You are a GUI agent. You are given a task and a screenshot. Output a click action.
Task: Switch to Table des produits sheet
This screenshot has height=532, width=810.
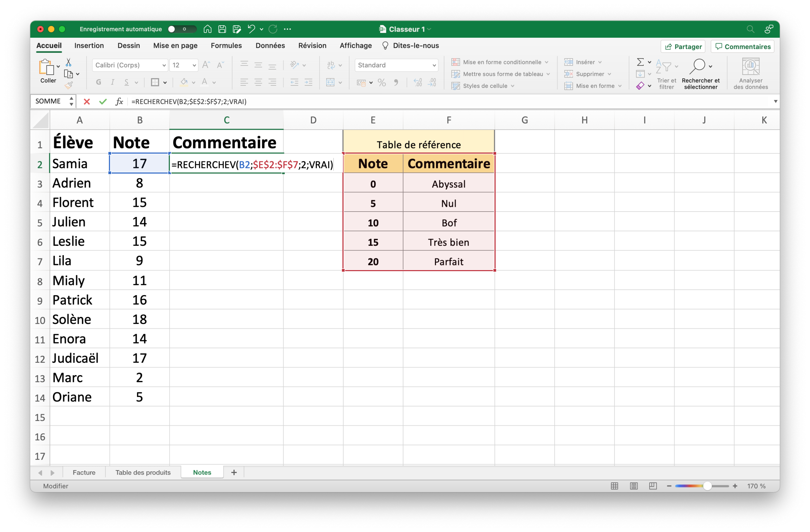143,472
